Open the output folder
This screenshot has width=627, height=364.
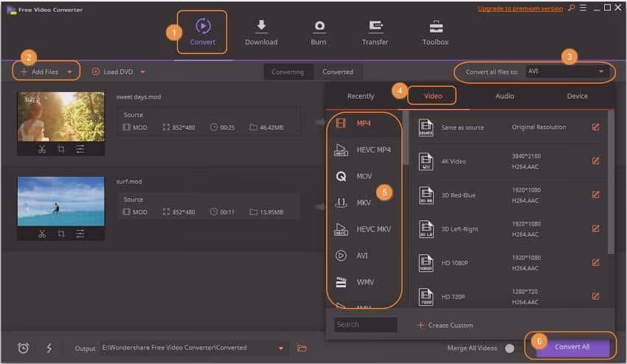tap(302, 349)
